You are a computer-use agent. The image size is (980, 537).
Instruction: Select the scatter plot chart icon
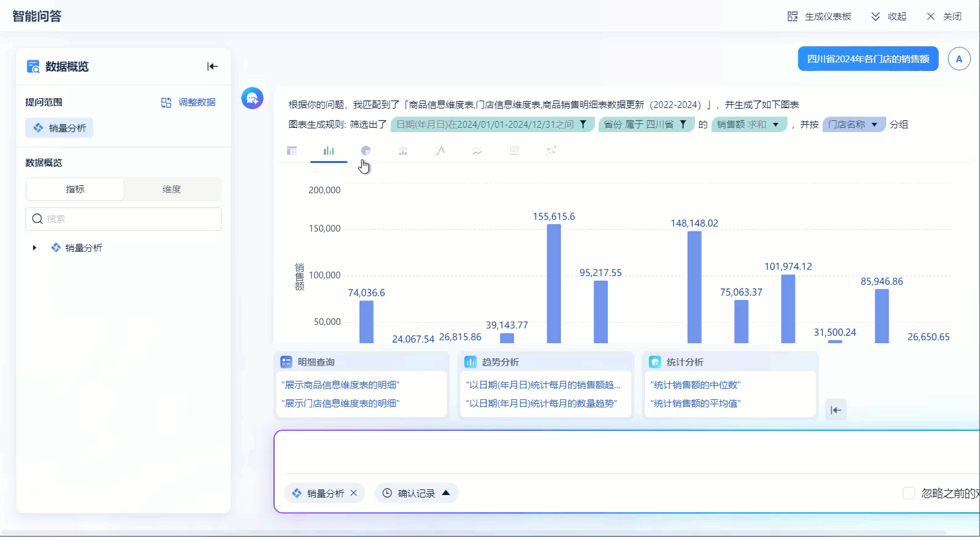[551, 151]
